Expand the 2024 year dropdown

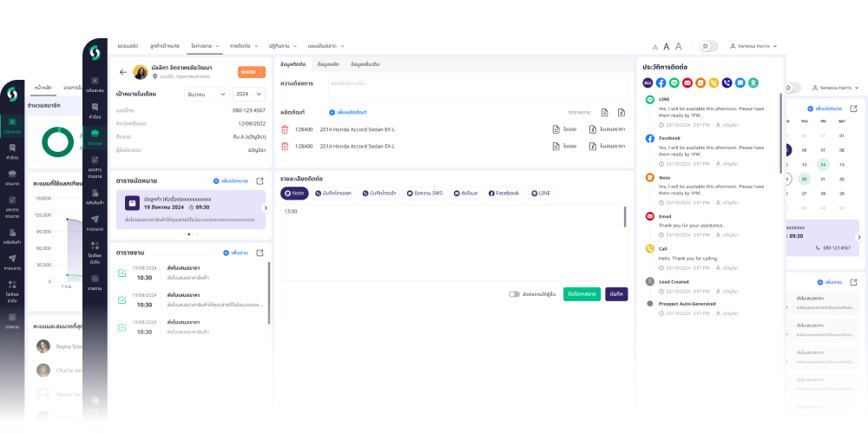click(248, 94)
